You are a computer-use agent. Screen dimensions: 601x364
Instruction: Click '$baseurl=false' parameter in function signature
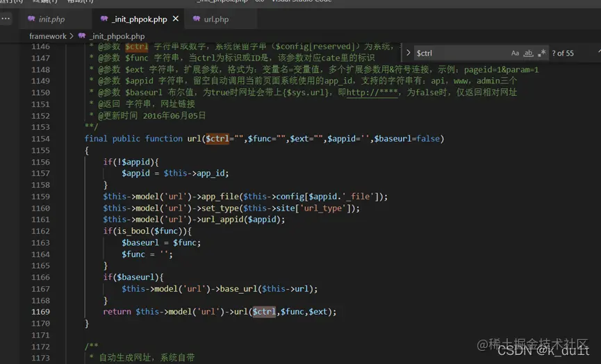click(x=407, y=139)
